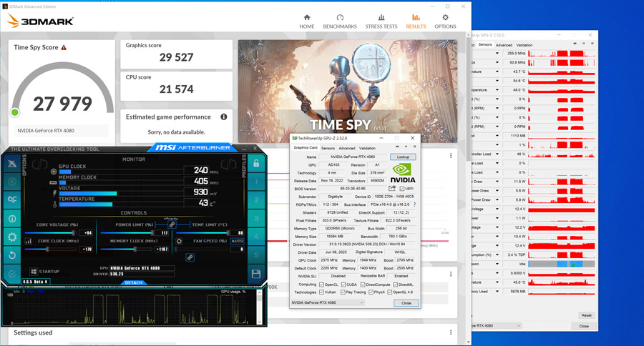Viewport: 644px width, 346px height.
Task: Select Afterburner profile slot 5
Action: click(256, 255)
